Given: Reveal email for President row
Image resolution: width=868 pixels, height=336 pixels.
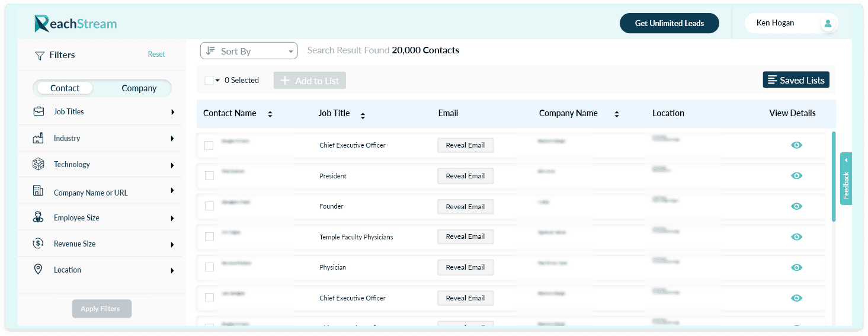Looking at the screenshot, I should pyautogui.click(x=465, y=176).
